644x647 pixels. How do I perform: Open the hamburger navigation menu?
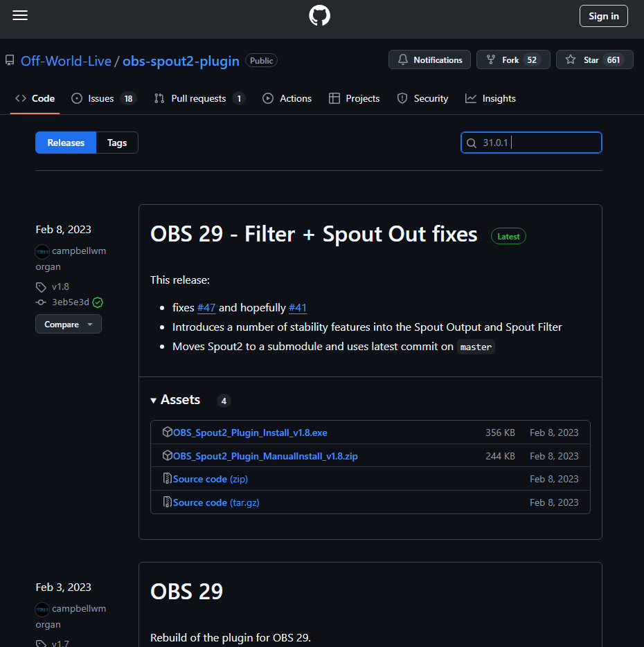pos(20,16)
